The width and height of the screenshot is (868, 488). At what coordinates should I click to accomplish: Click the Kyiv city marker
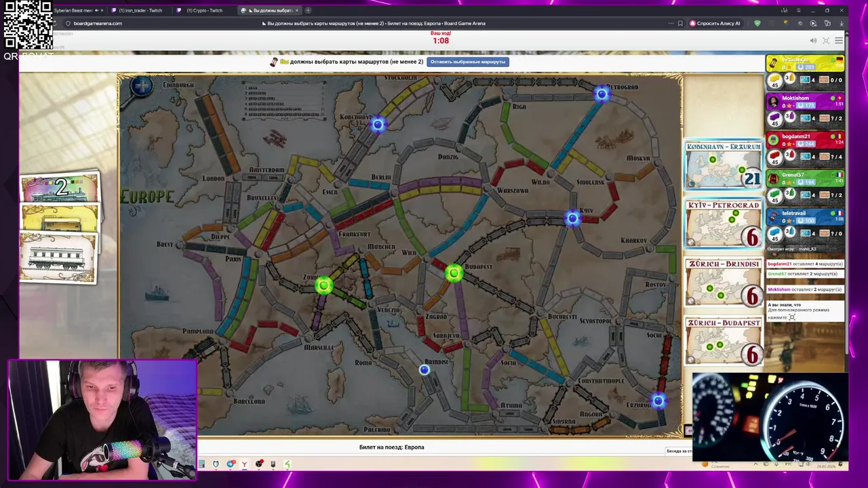click(573, 218)
